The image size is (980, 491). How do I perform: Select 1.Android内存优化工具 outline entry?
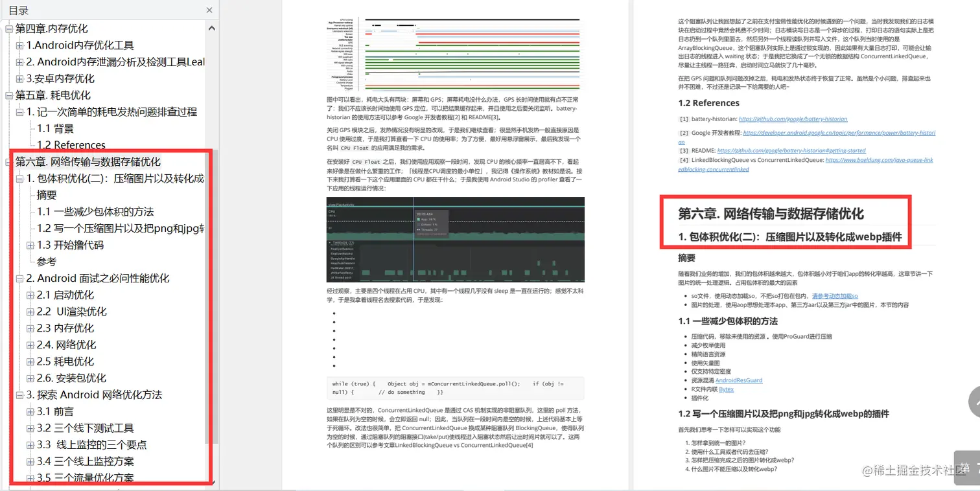[x=80, y=45]
